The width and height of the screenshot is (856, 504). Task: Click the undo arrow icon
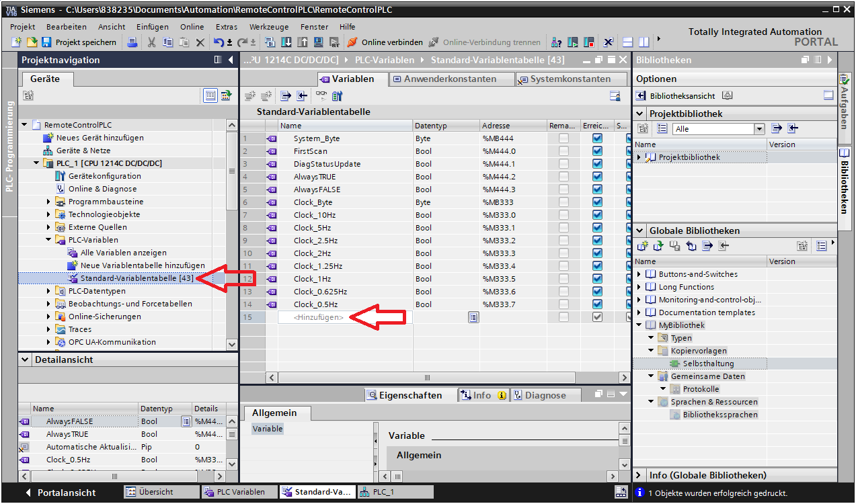click(x=218, y=42)
